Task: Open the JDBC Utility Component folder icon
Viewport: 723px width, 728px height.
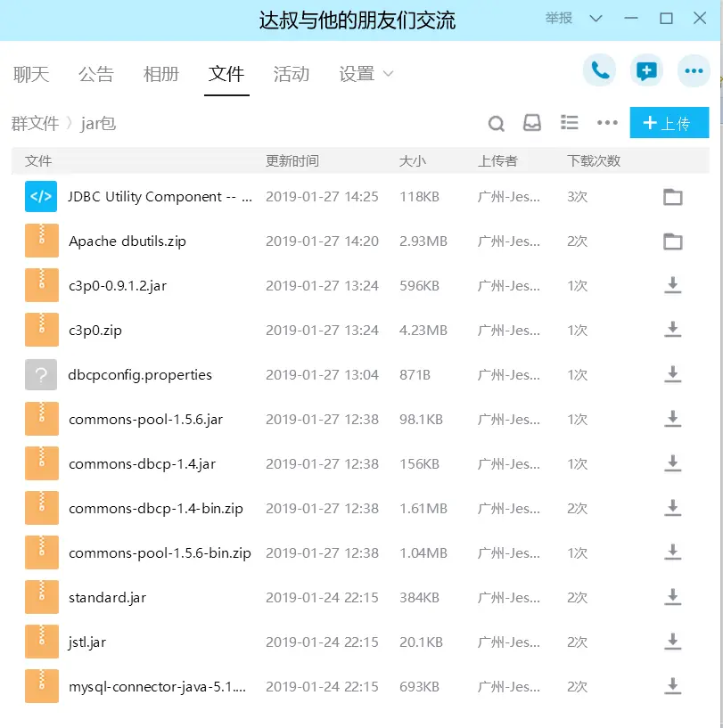Action: pyautogui.click(x=673, y=196)
